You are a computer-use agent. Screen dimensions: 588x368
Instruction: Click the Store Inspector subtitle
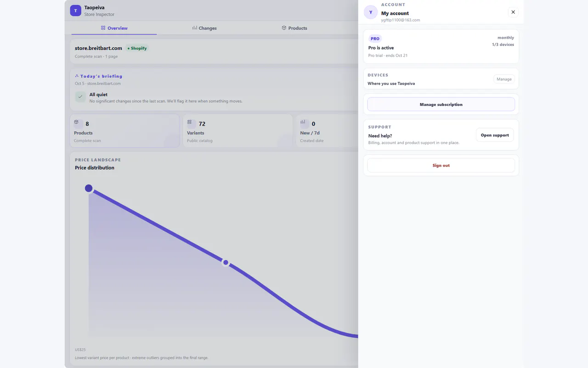[x=99, y=15]
